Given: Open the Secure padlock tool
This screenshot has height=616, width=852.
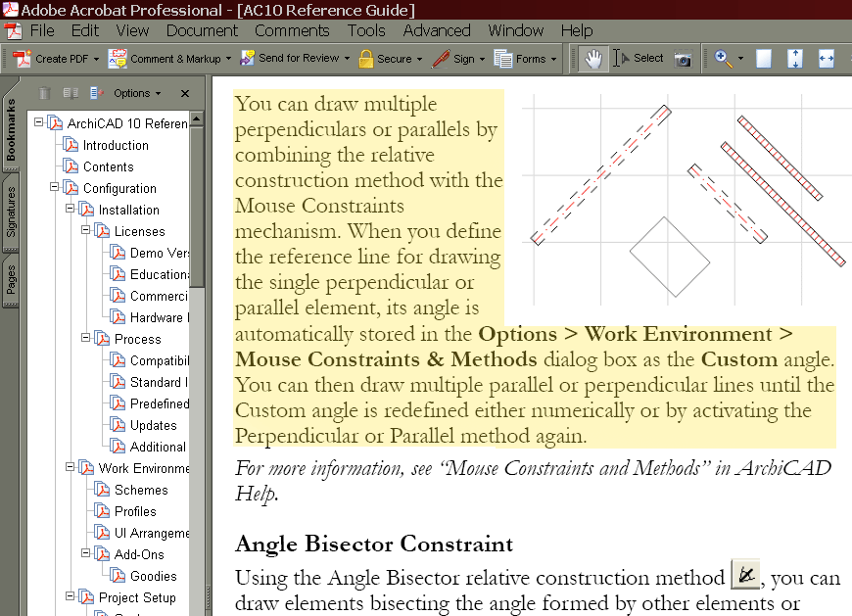Looking at the screenshot, I should point(389,59).
